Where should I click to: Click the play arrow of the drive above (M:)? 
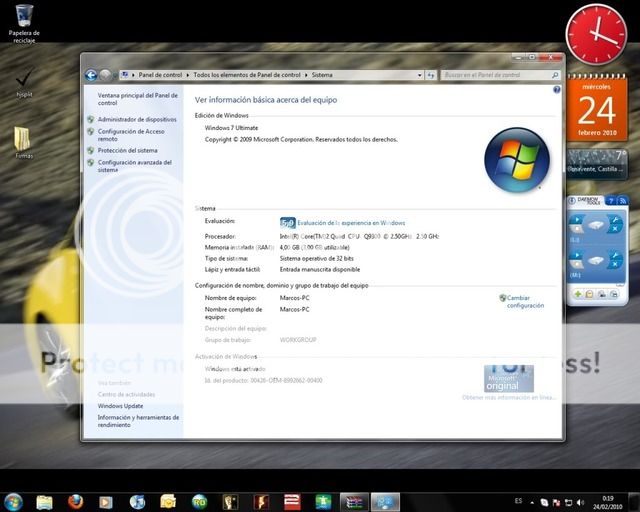[x=576, y=220]
